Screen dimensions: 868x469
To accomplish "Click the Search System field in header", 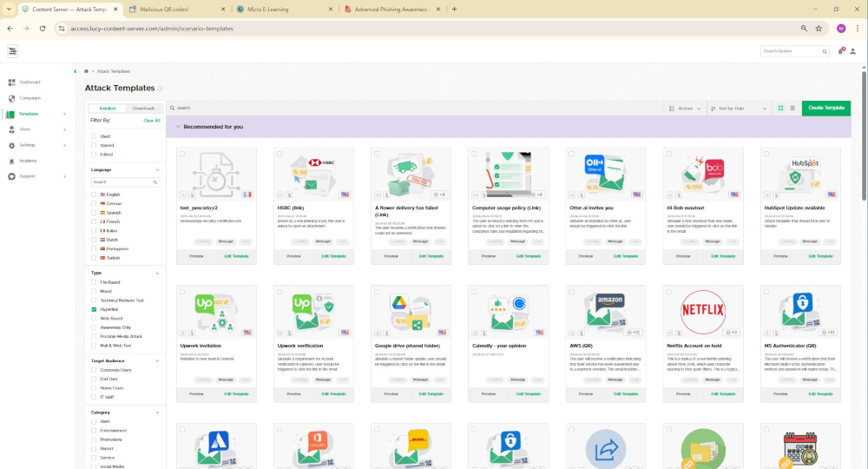I will click(794, 51).
